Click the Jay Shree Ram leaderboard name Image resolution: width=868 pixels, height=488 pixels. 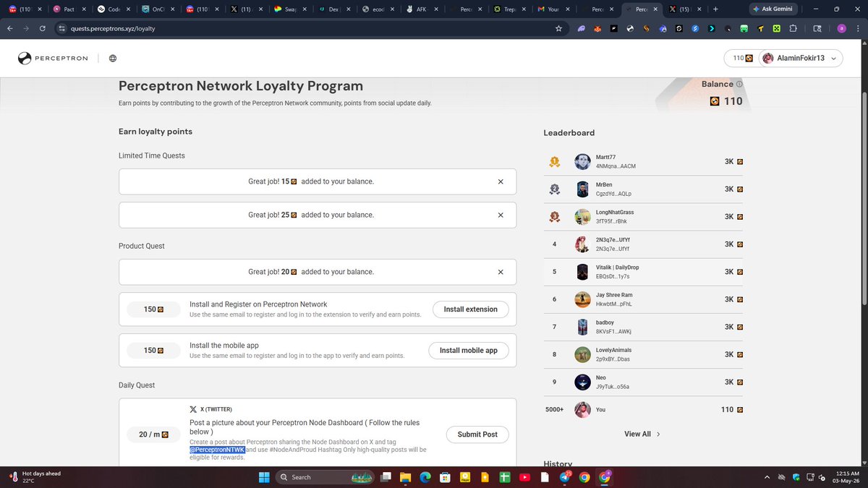point(614,295)
